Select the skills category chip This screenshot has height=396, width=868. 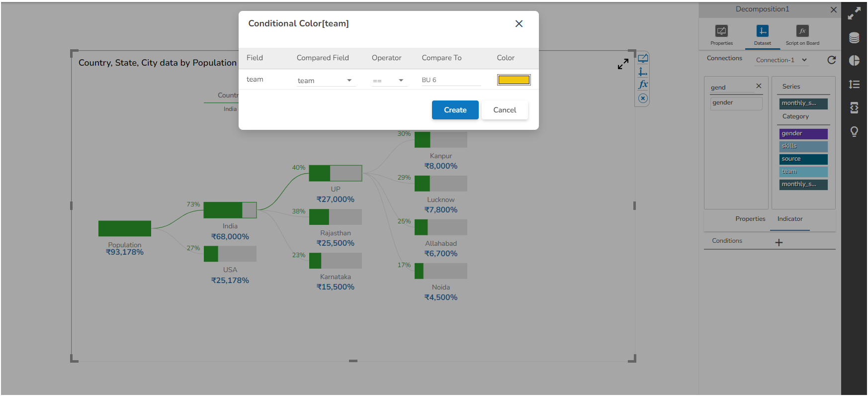[803, 146]
